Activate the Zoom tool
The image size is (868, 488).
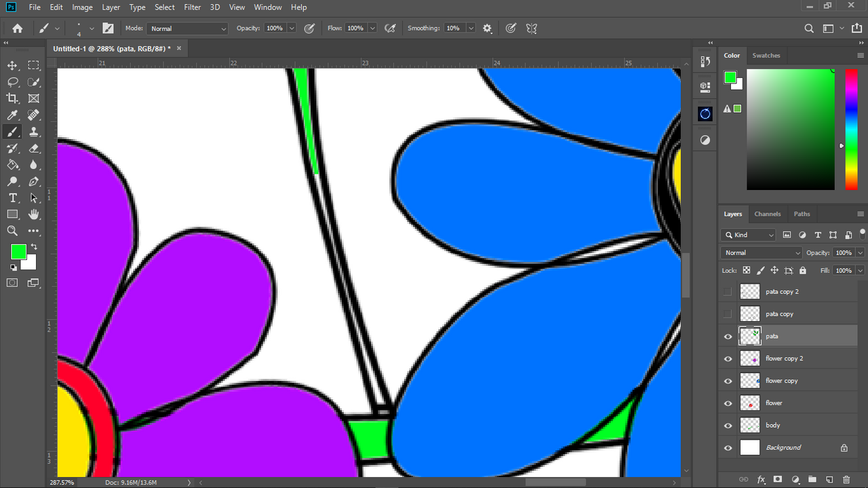point(12,231)
